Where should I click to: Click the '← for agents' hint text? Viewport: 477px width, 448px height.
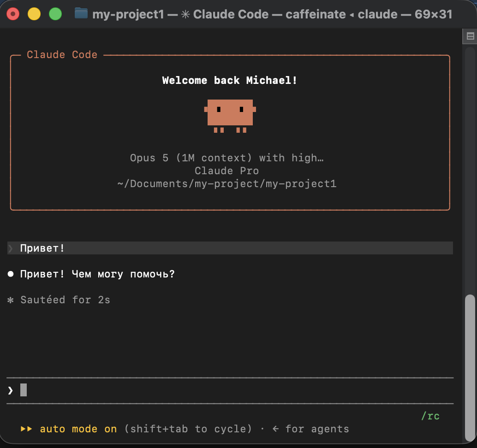(310, 429)
